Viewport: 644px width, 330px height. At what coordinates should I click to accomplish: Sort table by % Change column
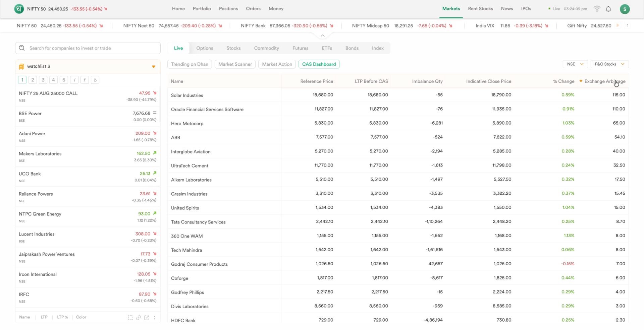(x=563, y=81)
